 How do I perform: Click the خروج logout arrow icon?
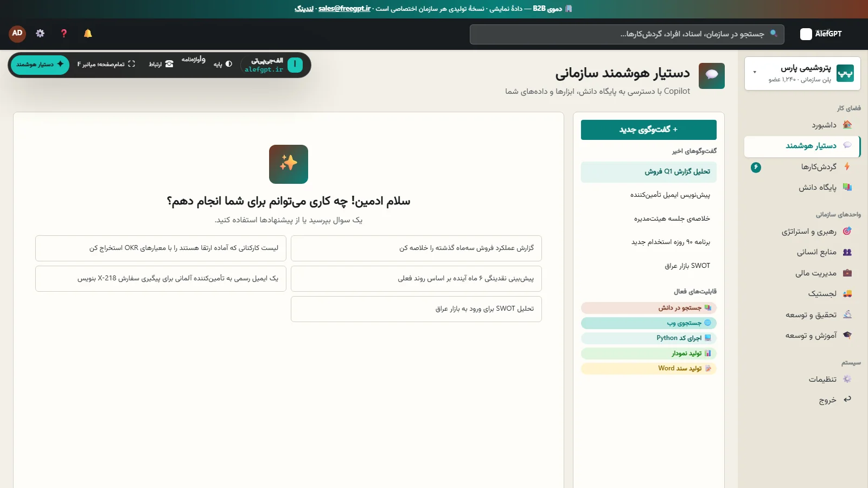[x=847, y=400]
